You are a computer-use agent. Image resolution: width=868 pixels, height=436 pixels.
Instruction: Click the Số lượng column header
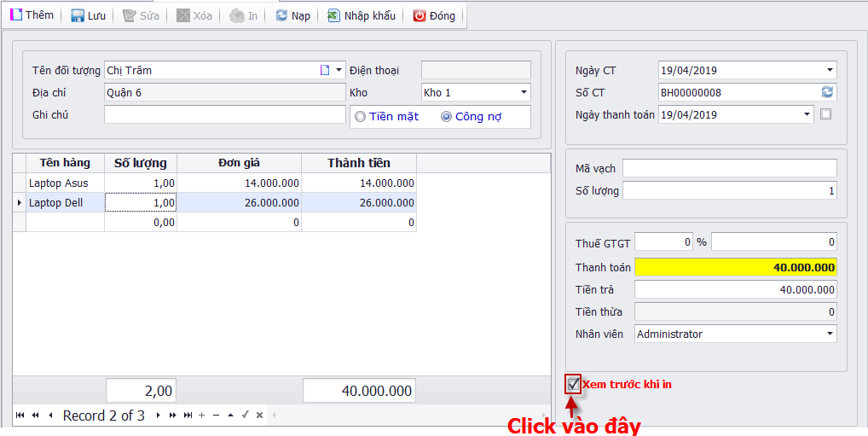141,163
